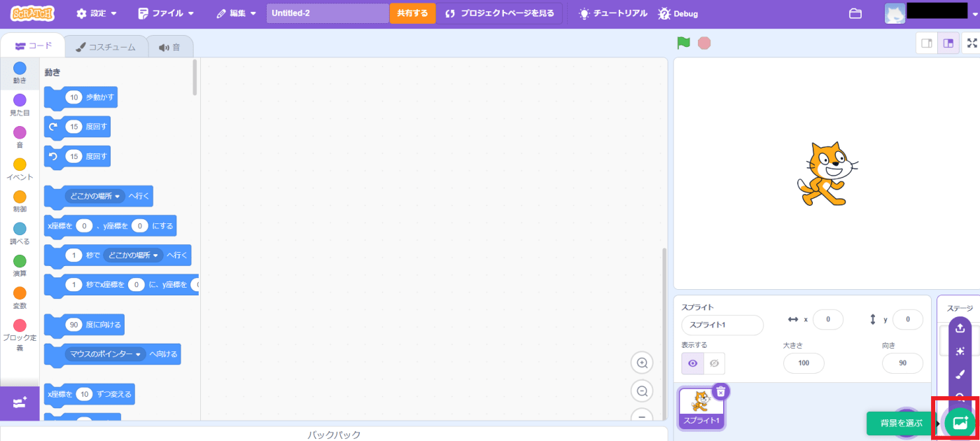The image size is (980, 441).
Task: Click the 向き direction field 90
Action: pos(902,363)
